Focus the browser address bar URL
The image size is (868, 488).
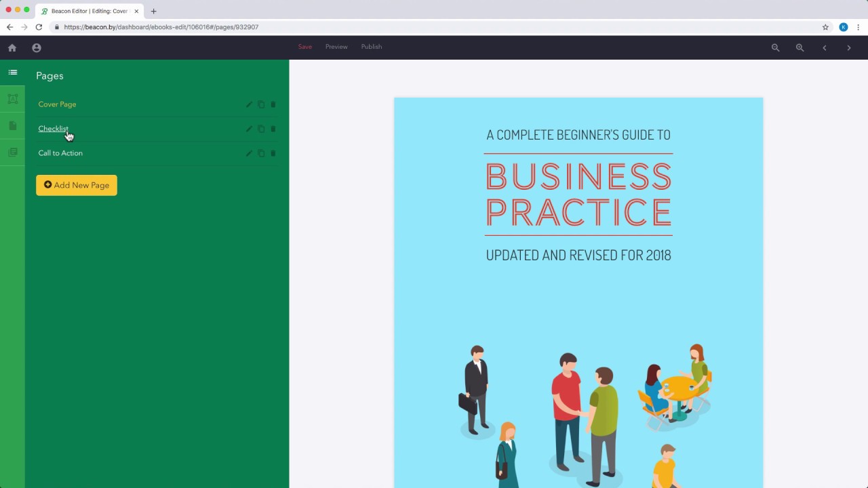(161, 27)
